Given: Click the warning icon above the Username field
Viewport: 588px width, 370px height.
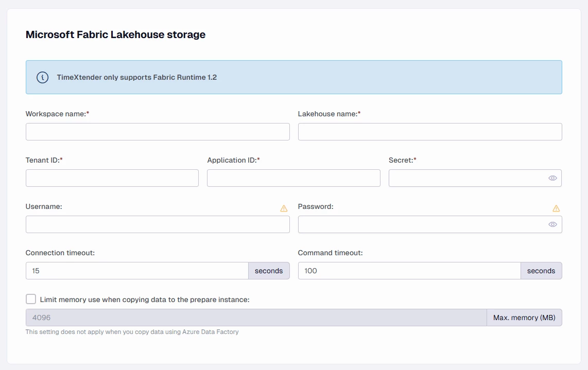Looking at the screenshot, I should click(x=284, y=208).
